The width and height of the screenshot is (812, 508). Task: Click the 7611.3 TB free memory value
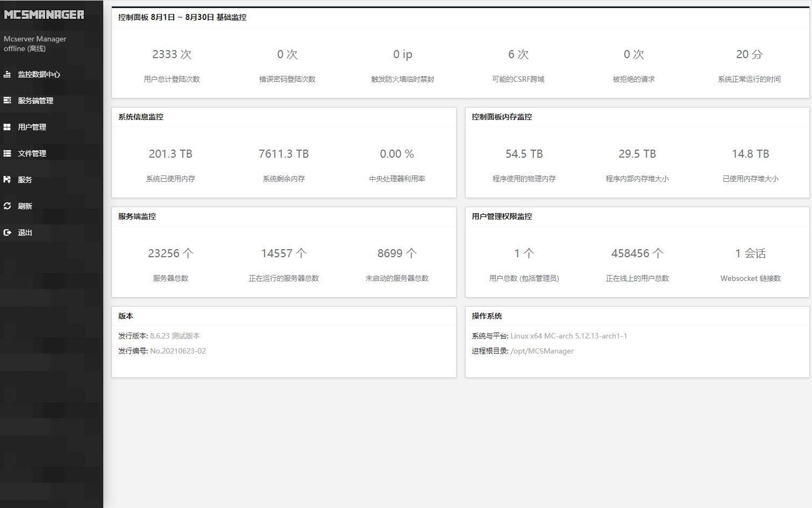tap(283, 154)
